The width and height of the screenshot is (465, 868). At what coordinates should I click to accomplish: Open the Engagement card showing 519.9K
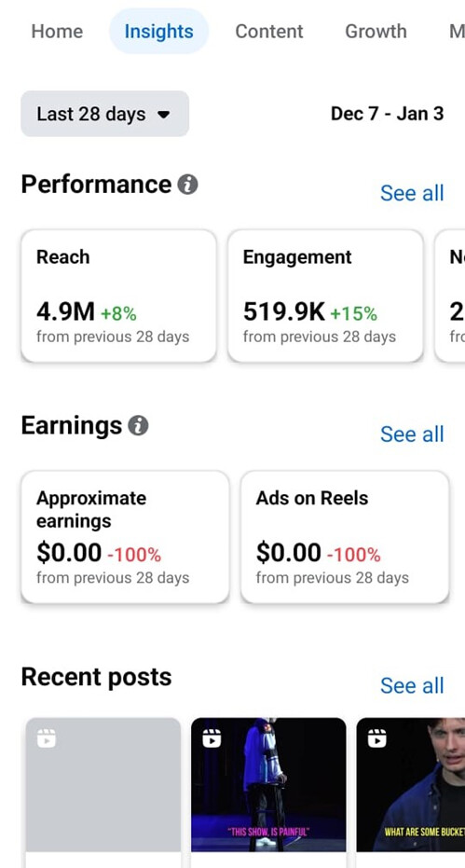coord(325,296)
